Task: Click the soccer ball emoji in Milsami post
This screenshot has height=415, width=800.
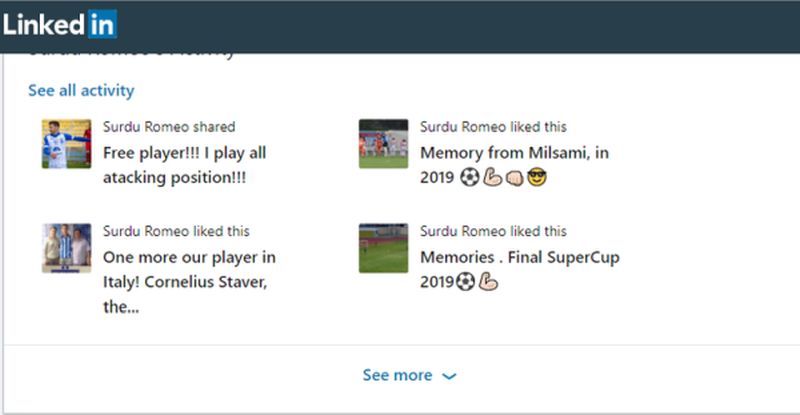Action: coord(470,179)
